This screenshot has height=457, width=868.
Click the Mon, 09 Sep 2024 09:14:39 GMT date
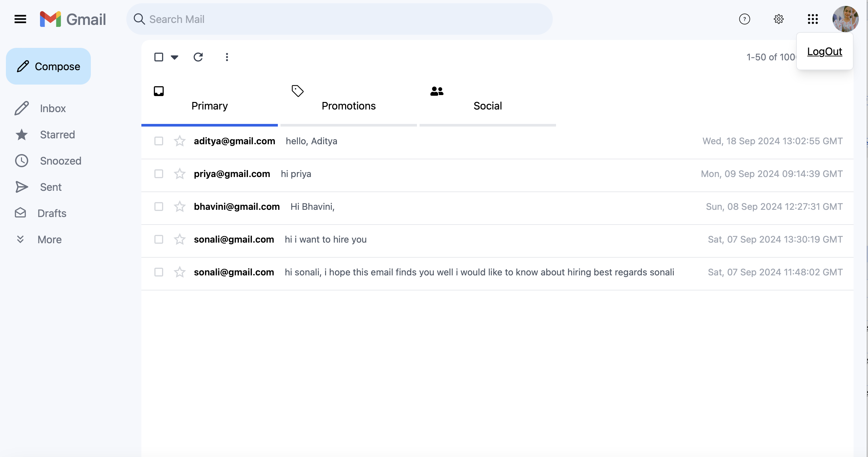[772, 174]
